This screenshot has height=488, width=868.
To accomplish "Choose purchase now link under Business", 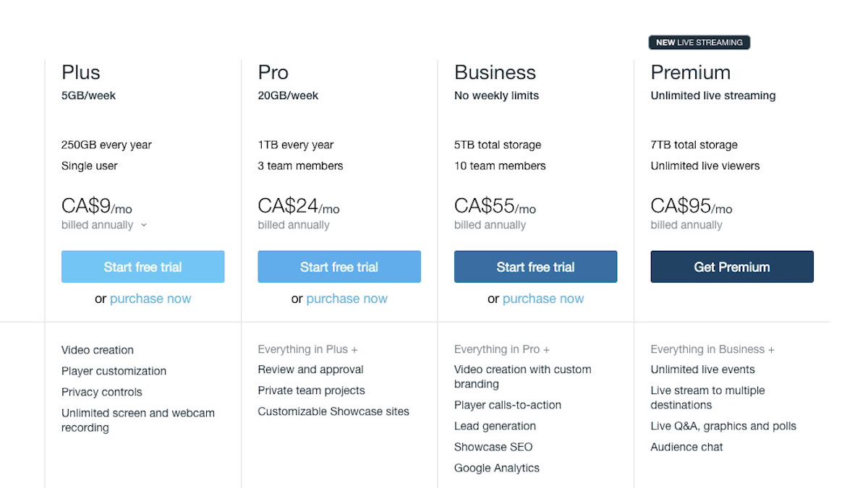I will pyautogui.click(x=542, y=299).
